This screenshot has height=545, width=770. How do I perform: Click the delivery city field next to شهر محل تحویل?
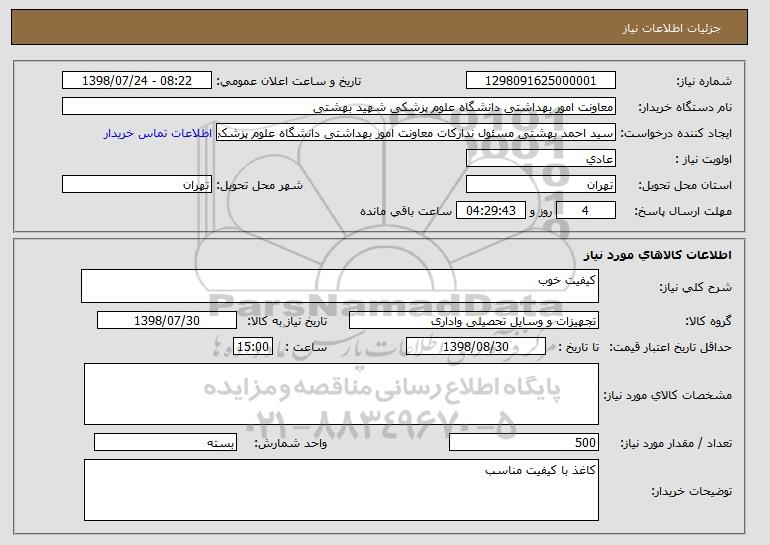[137, 185]
